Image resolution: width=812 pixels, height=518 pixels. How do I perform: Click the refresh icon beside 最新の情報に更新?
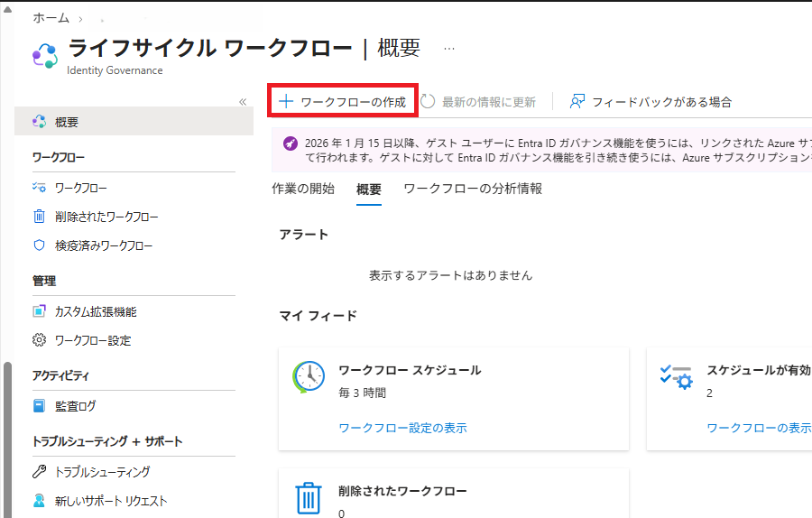(x=428, y=102)
